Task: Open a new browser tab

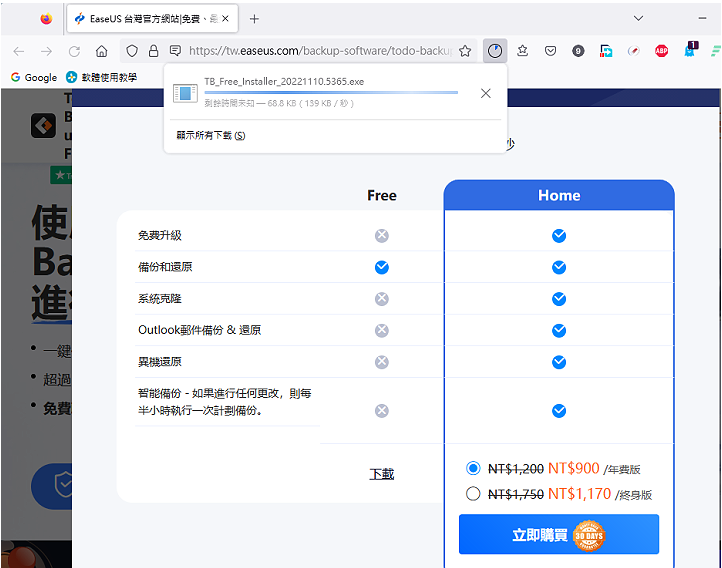Action: pos(254,19)
